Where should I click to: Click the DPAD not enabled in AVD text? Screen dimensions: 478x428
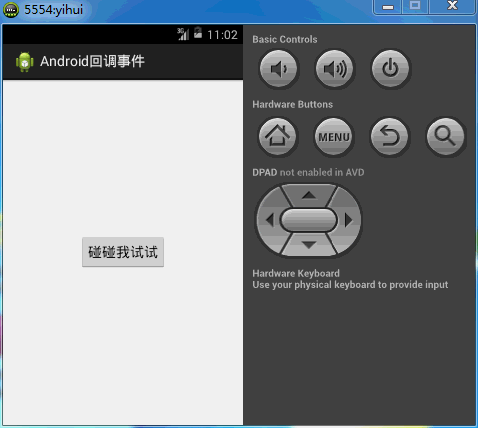click(x=308, y=172)
